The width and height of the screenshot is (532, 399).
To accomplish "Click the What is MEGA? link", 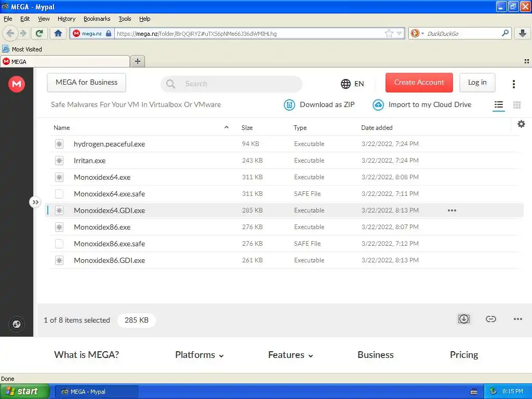I will 87,355.
